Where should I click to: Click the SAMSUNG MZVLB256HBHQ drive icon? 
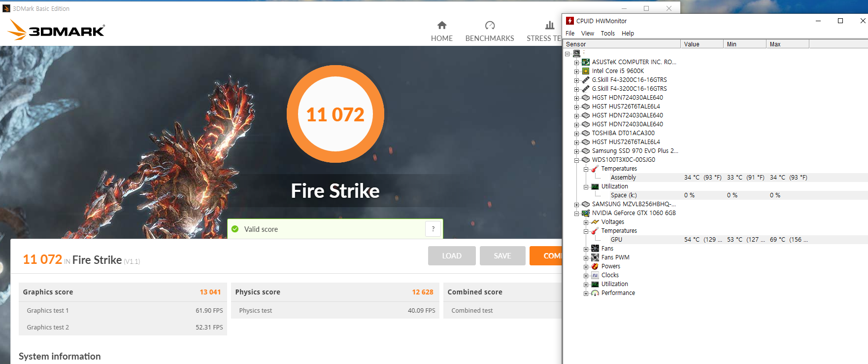tap(586, 204)
